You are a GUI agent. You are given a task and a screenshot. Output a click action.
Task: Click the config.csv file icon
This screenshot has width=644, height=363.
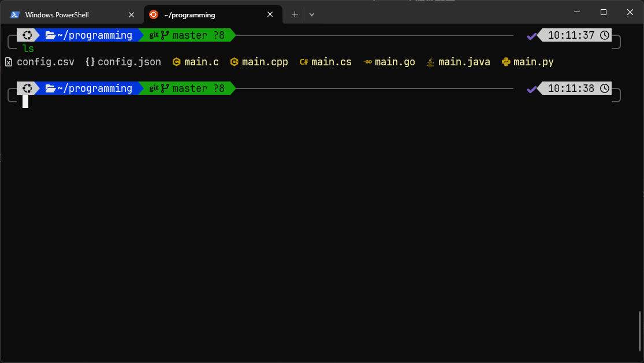point(9,62)
